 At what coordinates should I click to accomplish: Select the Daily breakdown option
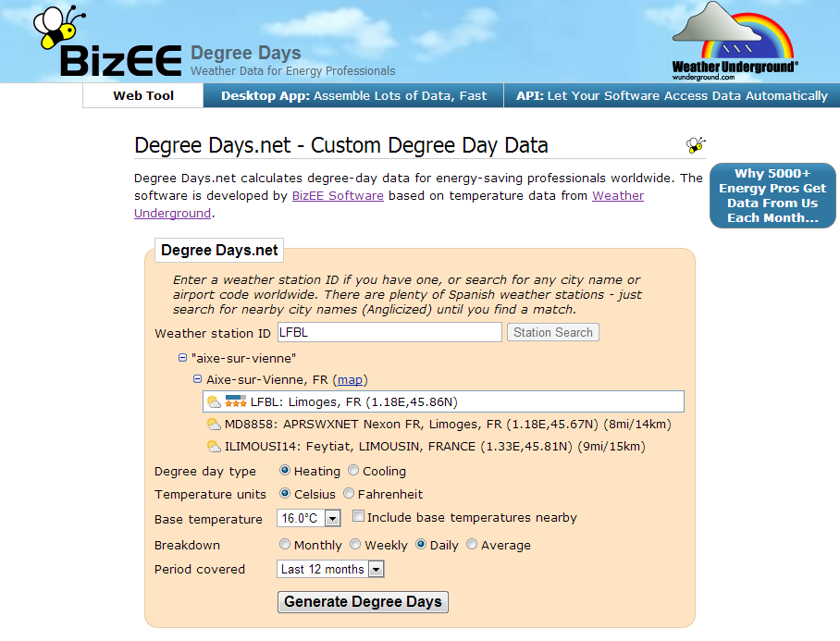click(x=421, y=544)
